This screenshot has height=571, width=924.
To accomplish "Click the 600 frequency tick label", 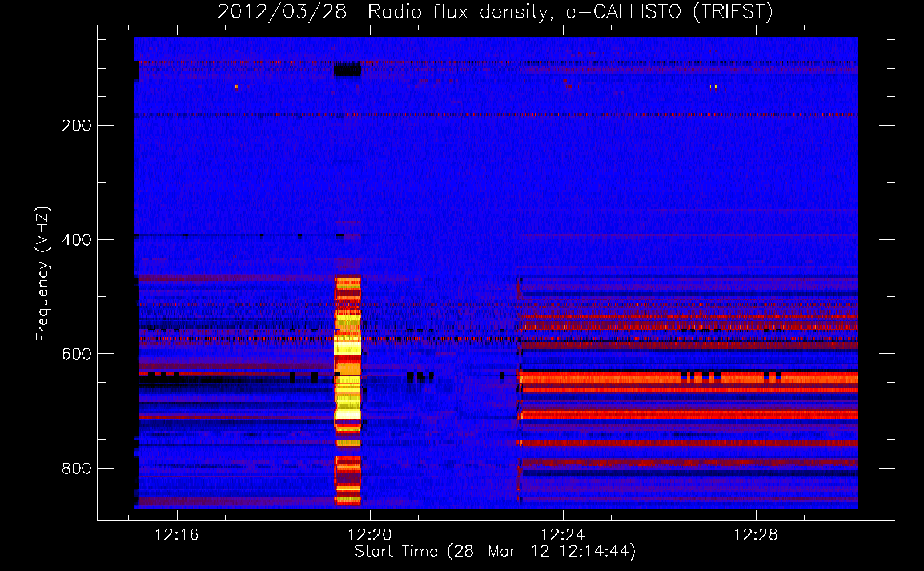I will point(77,354).
